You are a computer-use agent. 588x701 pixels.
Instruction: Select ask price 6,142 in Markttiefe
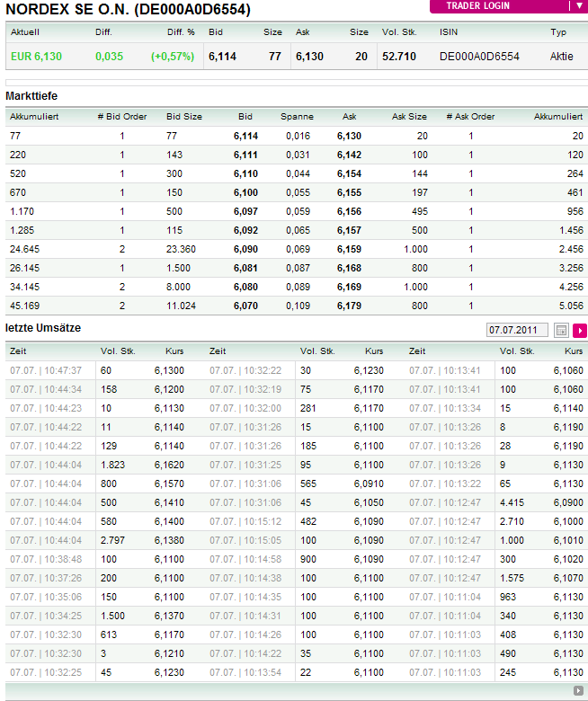pyautogui.click(x=349, y=155)
